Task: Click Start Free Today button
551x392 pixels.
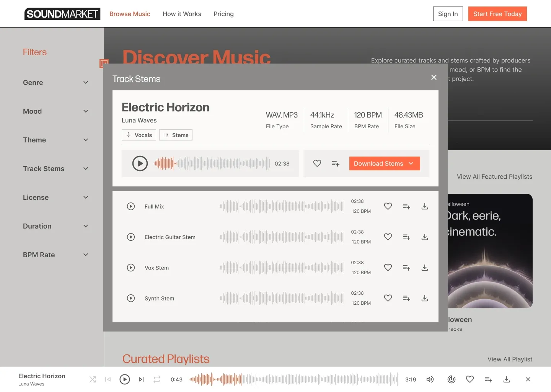Action: click(x=497, y=14)
